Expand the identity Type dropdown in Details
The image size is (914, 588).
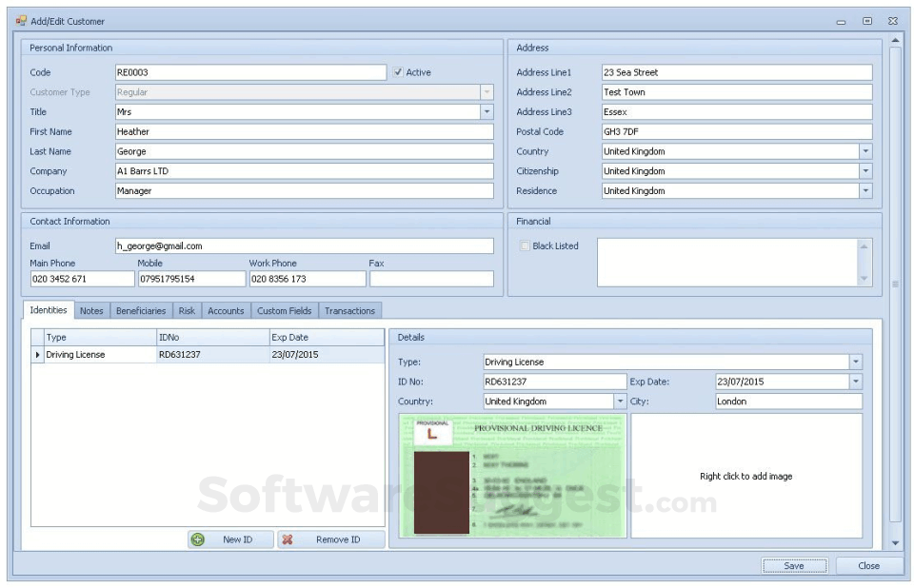(855, 362)
